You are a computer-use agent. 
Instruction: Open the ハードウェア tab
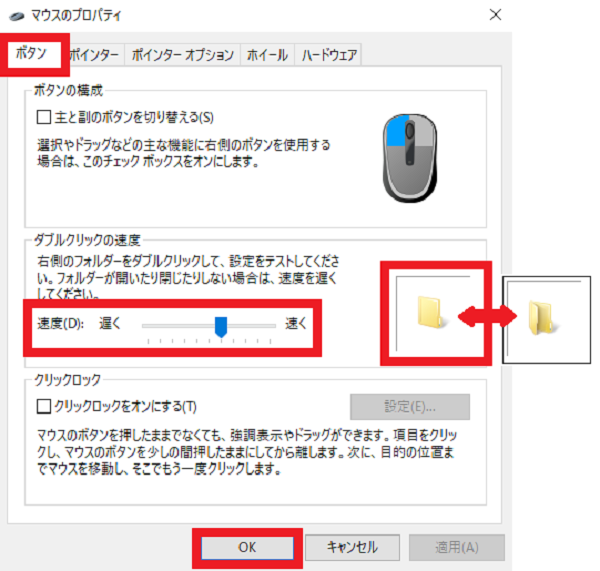[329, 55]
